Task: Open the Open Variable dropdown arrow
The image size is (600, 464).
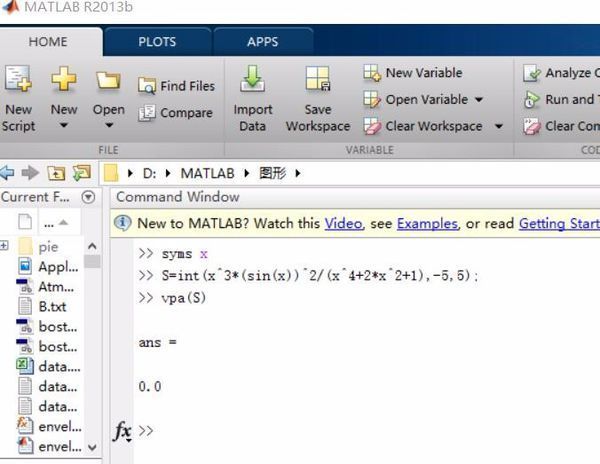Action: [479, 100]
